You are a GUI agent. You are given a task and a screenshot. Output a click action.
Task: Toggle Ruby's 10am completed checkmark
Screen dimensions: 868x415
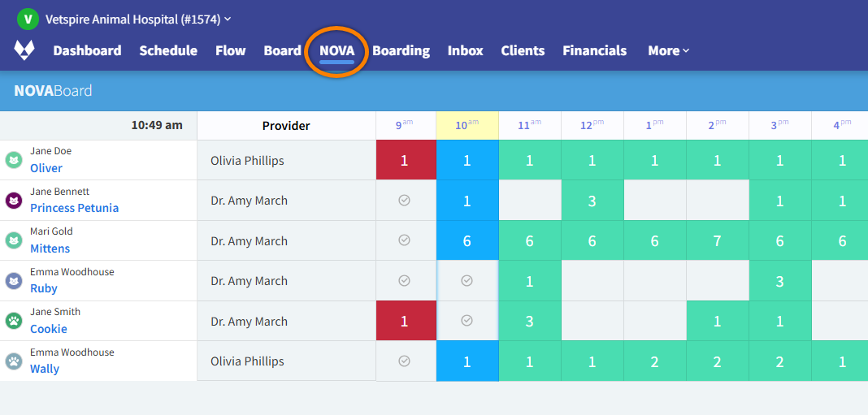click(x=467, y=281)
